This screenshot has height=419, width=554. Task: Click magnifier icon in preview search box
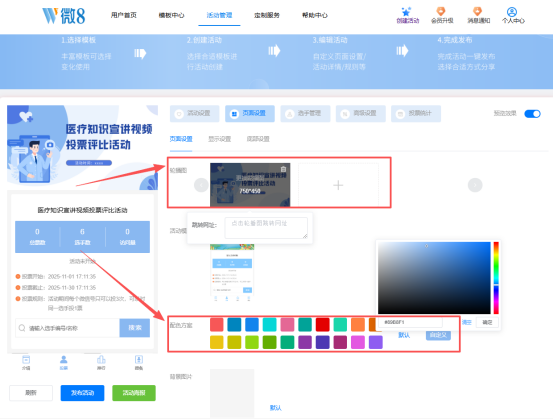point(22,328)
